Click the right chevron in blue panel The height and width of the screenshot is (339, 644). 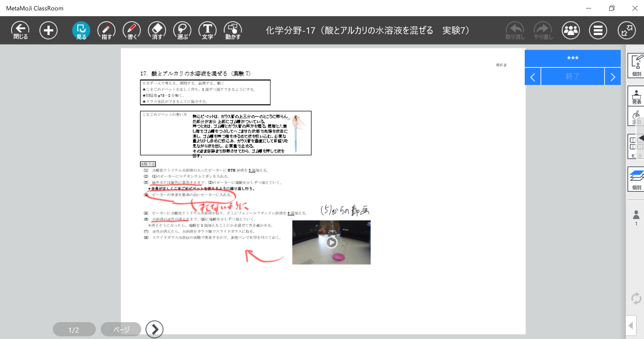(x=613, y=77)
